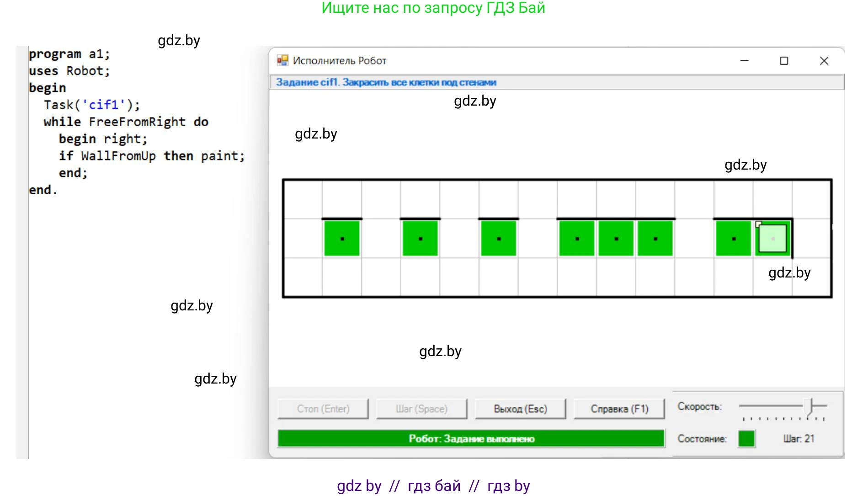The height and width of the screenshot is (496, 868).
Task: Click the leftmost painted green cell
Action: pyautogui.click(x=342, y=239)
